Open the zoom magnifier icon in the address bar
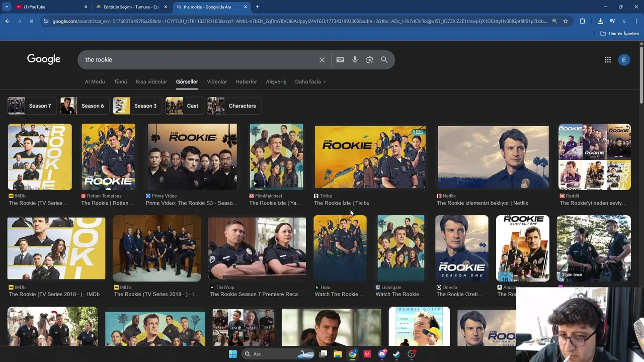644x362 pixels. pyautogui.click(x=554, y=21)
